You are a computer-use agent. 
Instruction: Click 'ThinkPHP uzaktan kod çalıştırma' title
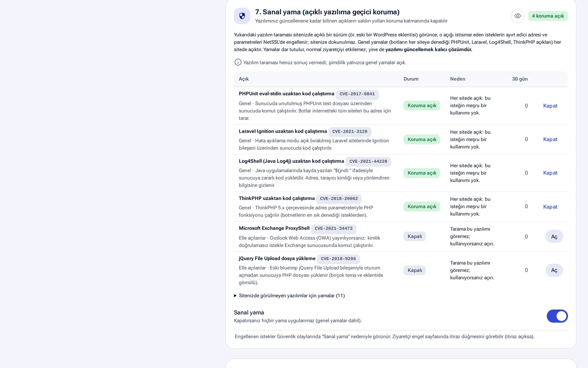(277, 198)
